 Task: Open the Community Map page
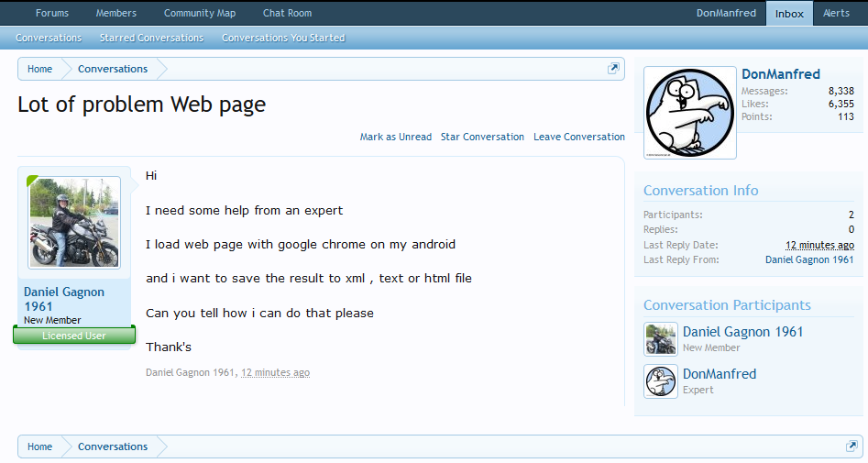click(200, 13)
